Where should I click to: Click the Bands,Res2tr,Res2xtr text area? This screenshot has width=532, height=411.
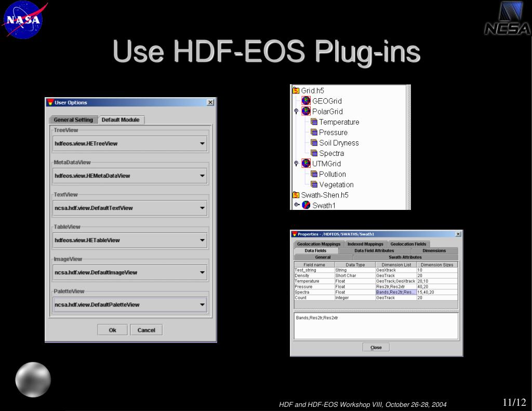376,326
